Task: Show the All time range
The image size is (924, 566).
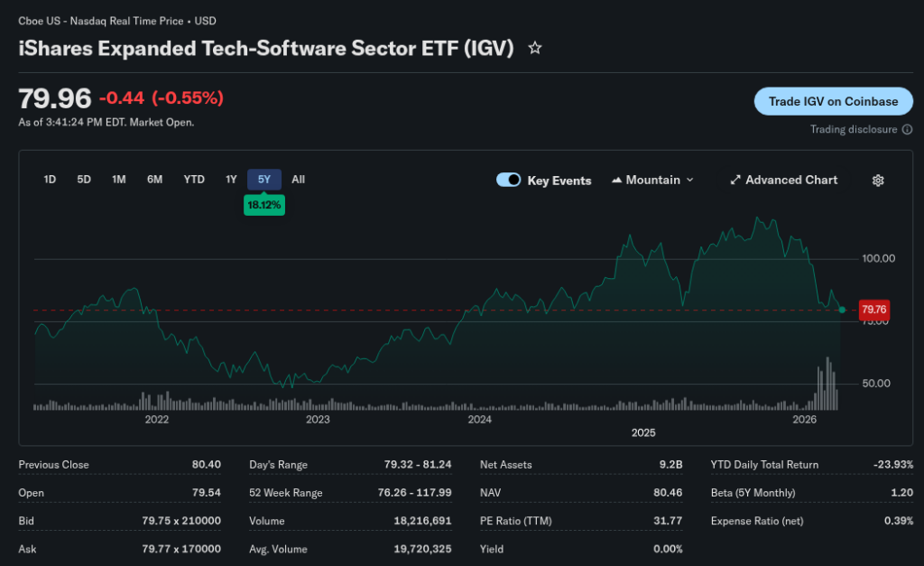Action: (x=299, y=180)
